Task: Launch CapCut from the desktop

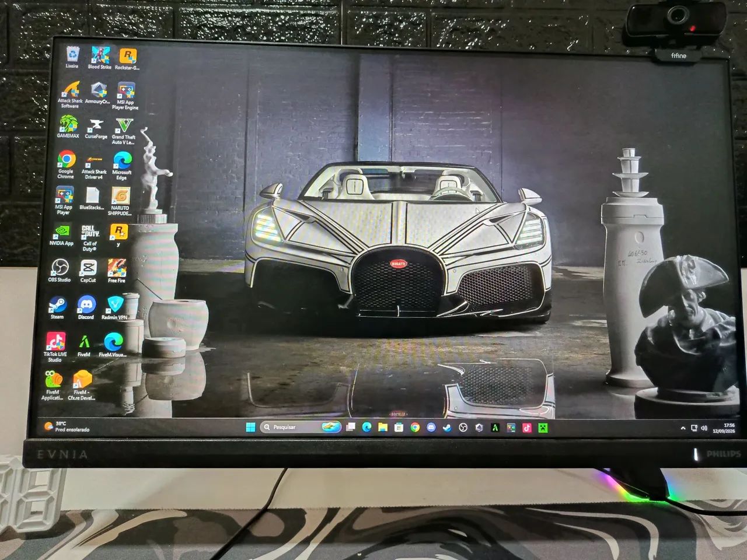Action: [x=88, y=272]
